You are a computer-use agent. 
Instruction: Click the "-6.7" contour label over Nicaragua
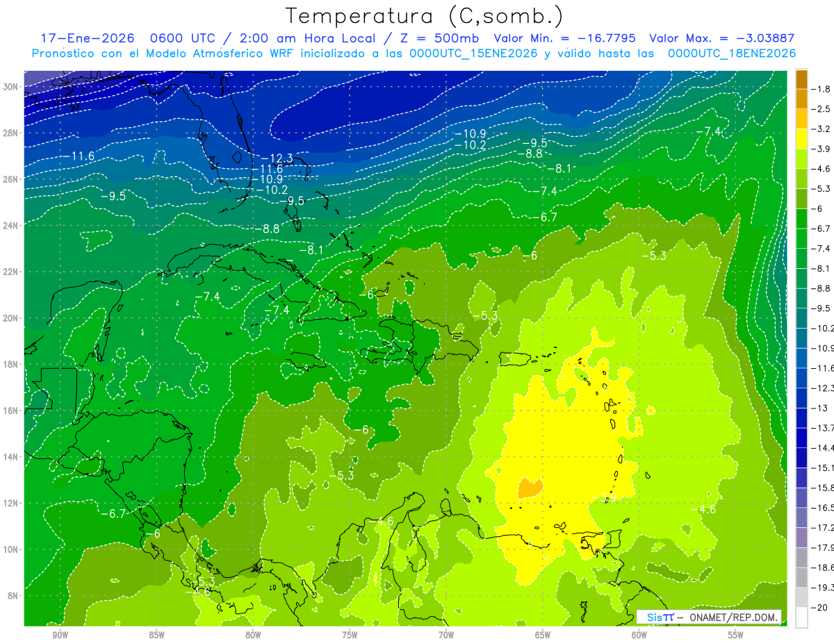tap(112, 513)
